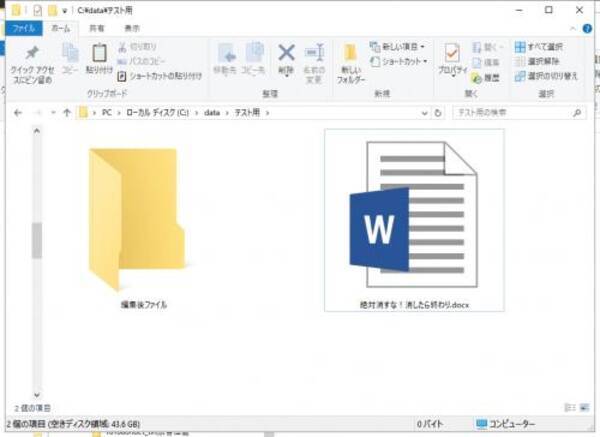Viewport: 600px width, 437px height.
Task: Create New folder (新しいフォルダー)
Action: (351, 63)
